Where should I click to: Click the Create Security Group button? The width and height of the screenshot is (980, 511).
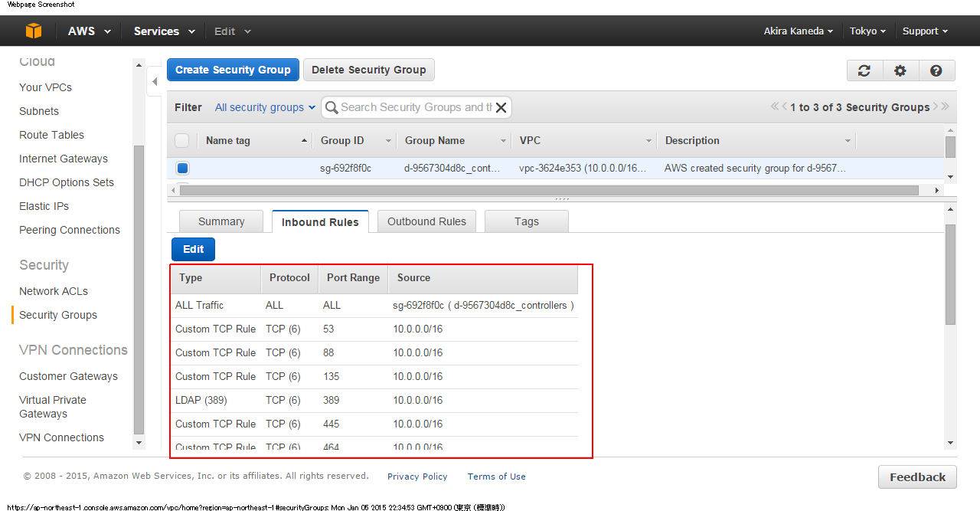233,70
